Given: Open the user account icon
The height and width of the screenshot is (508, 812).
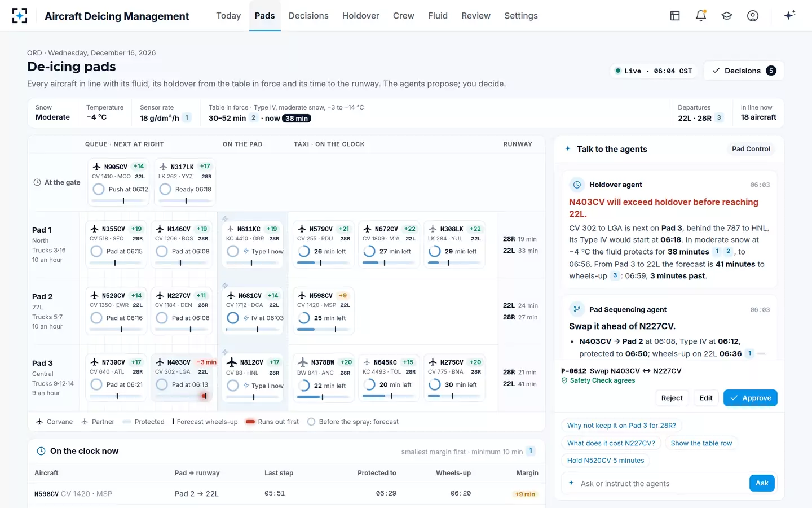Looking at the screenshot, I should [x=753, y=16].
